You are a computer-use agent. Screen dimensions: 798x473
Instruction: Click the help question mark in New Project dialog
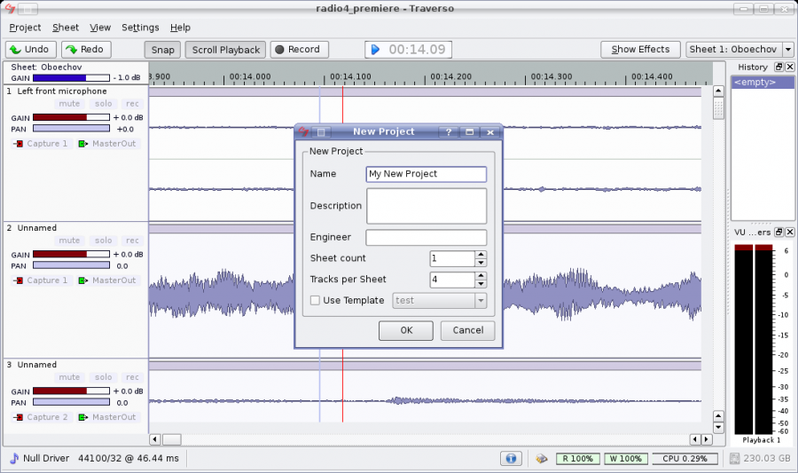pyautogui.click(x=448, y=132)
